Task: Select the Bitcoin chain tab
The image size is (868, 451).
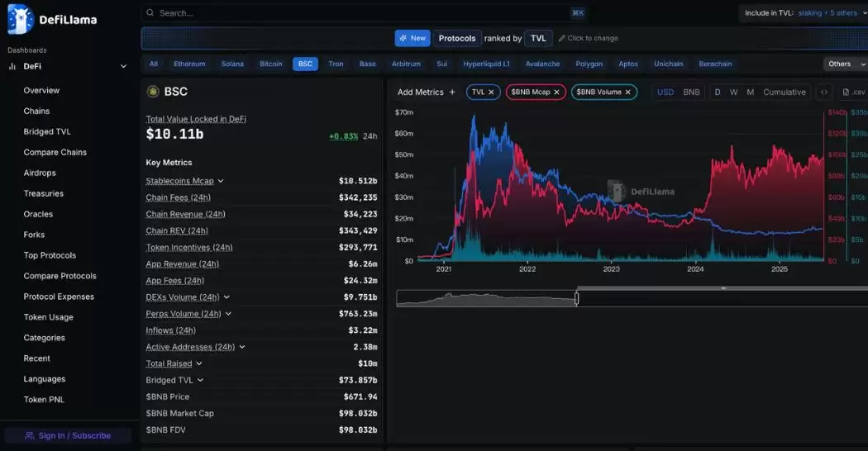Action: point(270,64)
